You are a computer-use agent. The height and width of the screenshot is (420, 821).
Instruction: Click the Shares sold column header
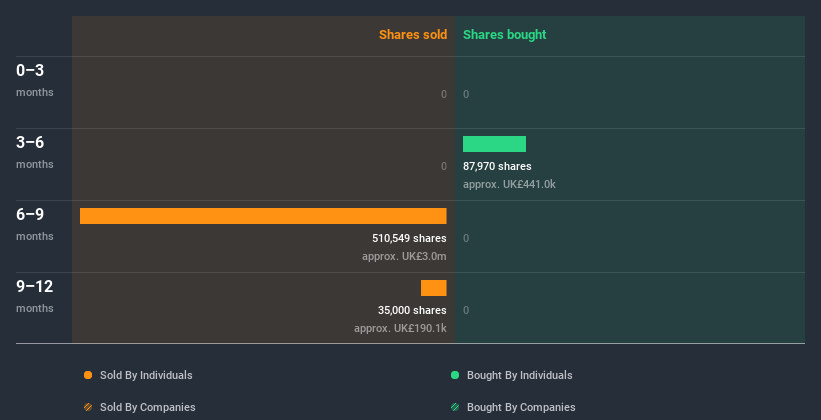[413, 35]
